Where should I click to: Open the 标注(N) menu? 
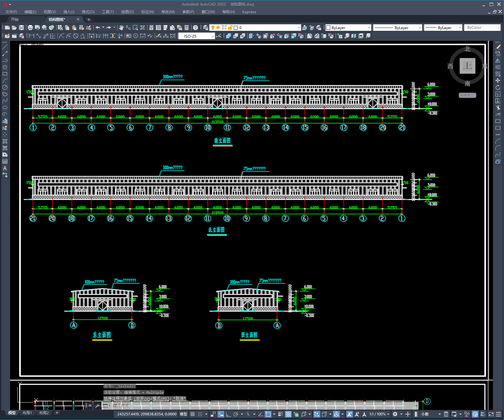coord(147,12)
